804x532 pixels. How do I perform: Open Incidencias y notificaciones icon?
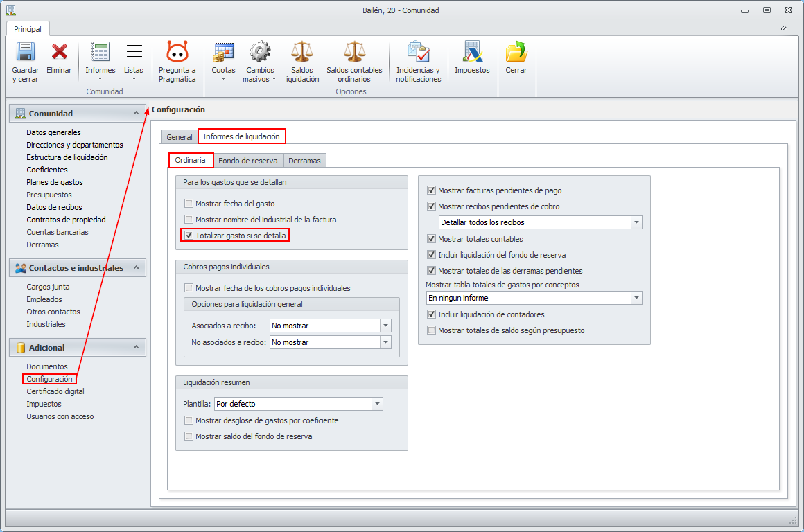(419, 52)
